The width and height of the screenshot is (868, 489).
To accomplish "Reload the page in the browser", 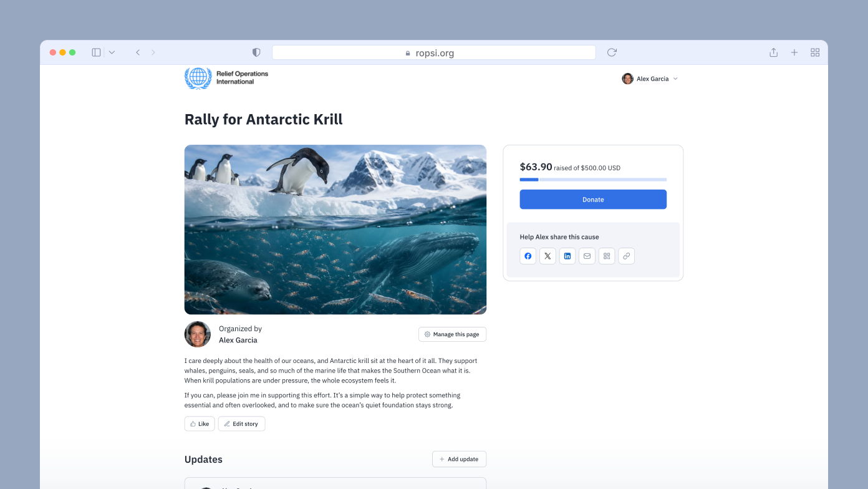I will tap(612, 52).
